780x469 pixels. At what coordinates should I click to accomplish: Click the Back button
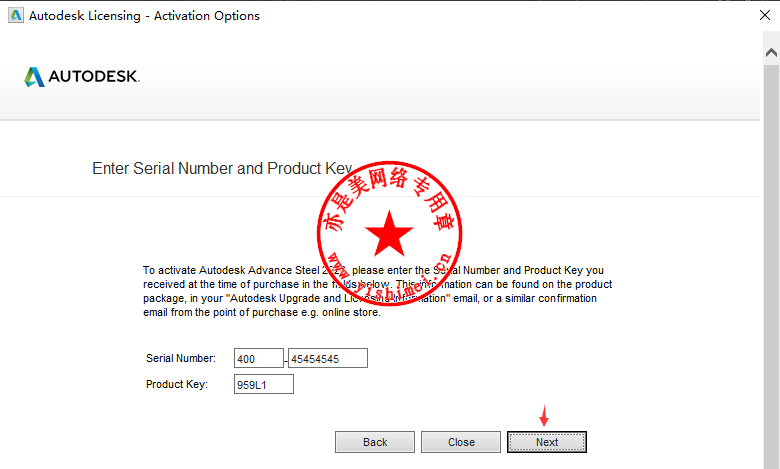tap(375, 442)
